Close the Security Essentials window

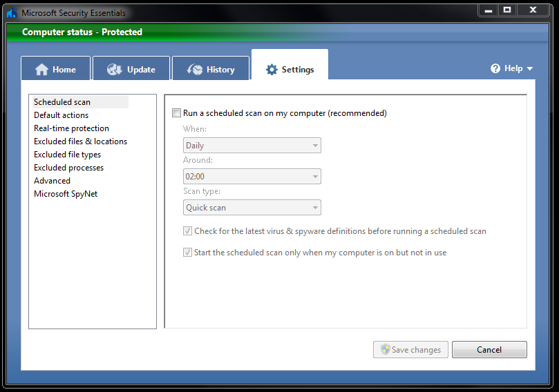click(533, 10)
